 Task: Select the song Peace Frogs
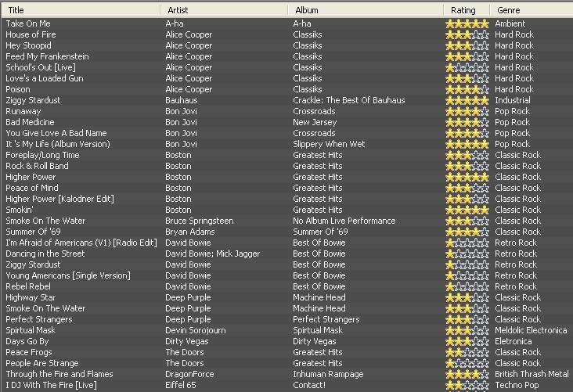29,353
